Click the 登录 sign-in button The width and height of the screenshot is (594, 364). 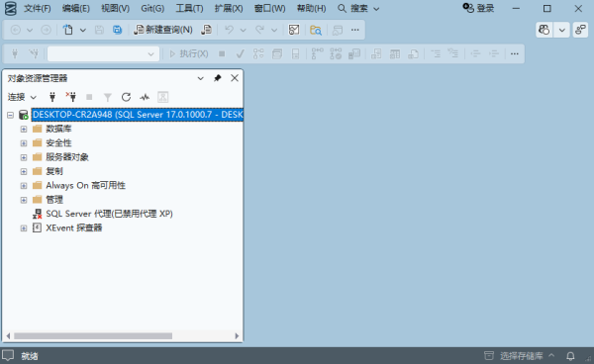click(x=478, y=8)
